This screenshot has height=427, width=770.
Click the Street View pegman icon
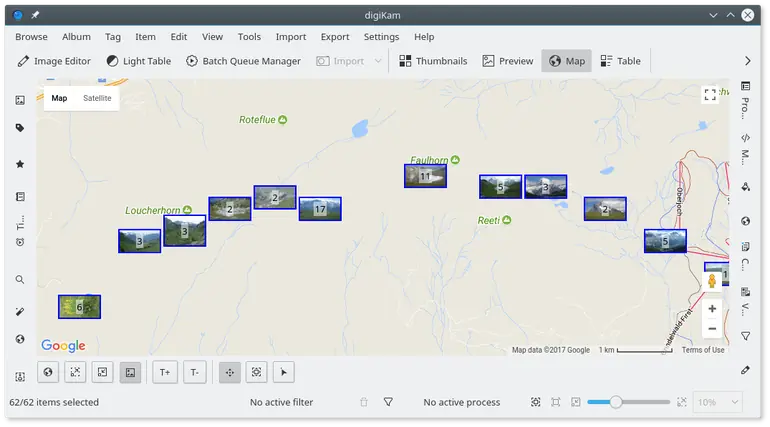pos(712,281)
